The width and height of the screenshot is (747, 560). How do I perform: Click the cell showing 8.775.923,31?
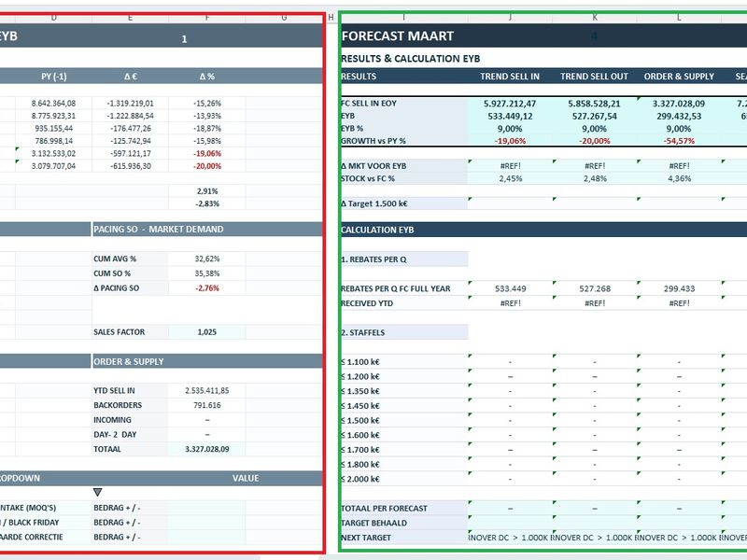click(54, 116)
